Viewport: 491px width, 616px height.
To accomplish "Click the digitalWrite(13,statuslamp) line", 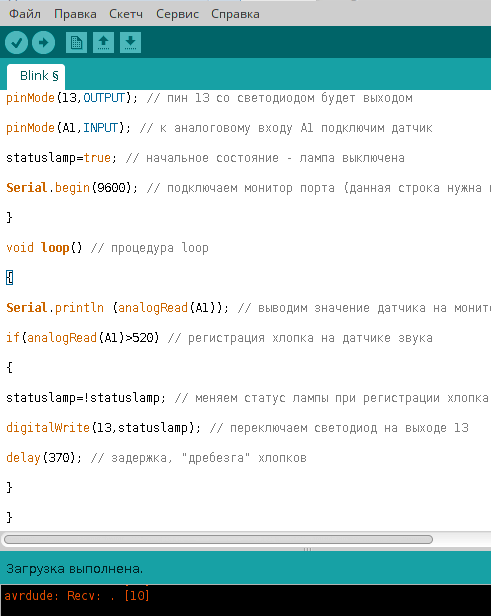I will [103, 428].
